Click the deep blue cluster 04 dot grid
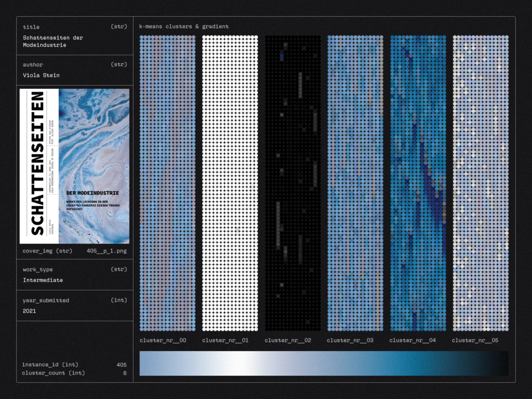532x399 pixels. tap(418, 183)
